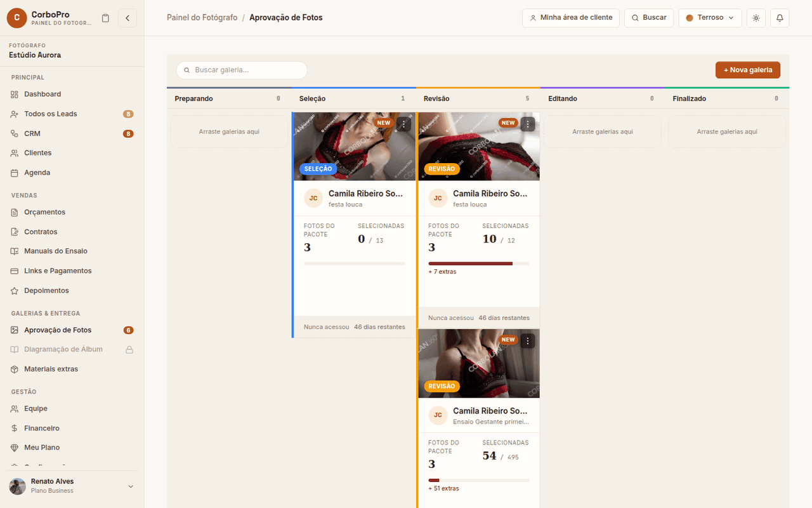Click the Painel do Fotógrafo breadcrumb link
This screenshot has height=508, width=812.
[x=202, y=18]
